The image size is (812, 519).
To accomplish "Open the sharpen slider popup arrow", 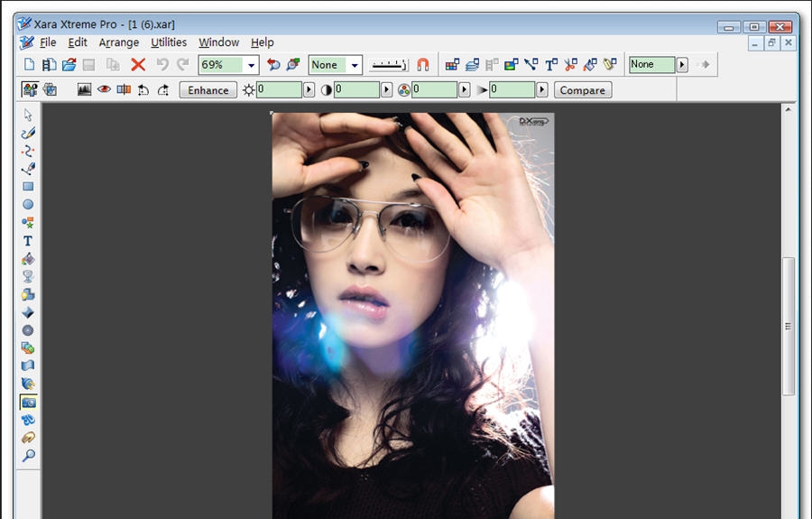I will [x=541, y=89].
